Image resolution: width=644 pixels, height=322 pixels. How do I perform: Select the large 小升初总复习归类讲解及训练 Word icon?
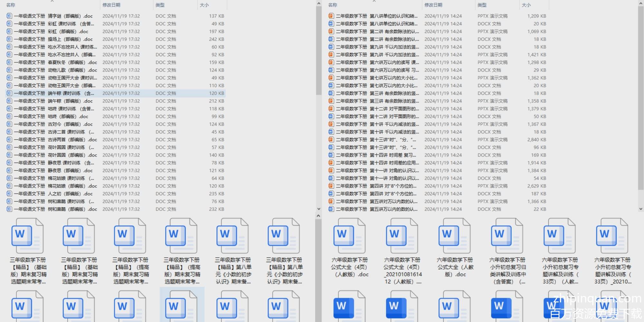(x=507, y=236)
